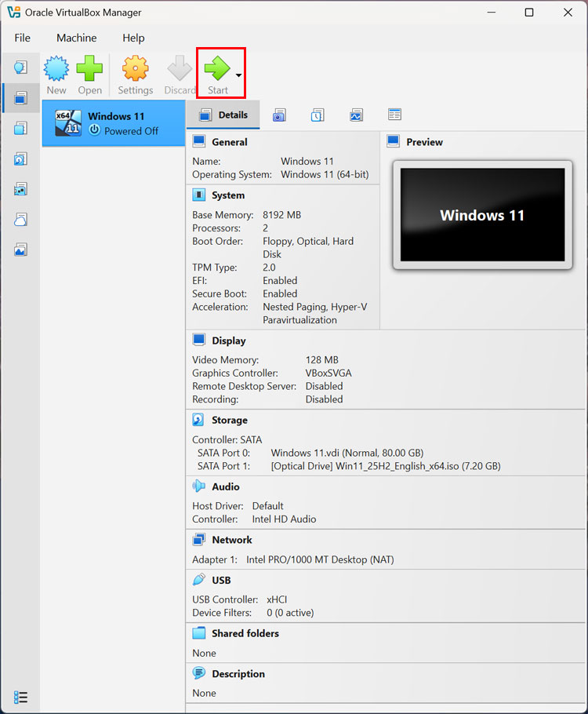Switch to the File Manager tab
This screenshot has width=588, height=714.
click(394, 115)
